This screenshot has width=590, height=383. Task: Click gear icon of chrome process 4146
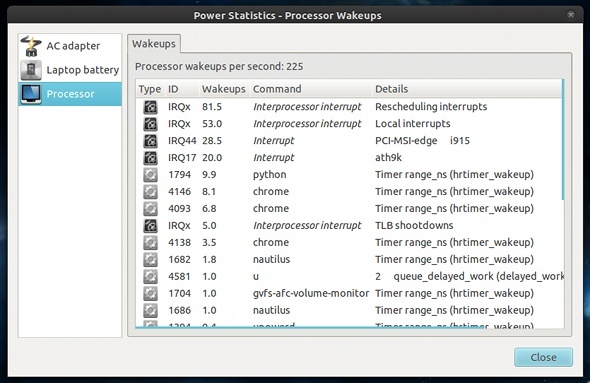151,192
